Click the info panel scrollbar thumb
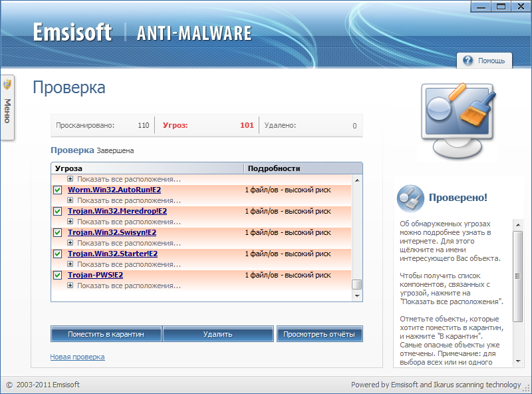This screenshot has width=532, height=394. pyautogui.click(x=518, y=276)
